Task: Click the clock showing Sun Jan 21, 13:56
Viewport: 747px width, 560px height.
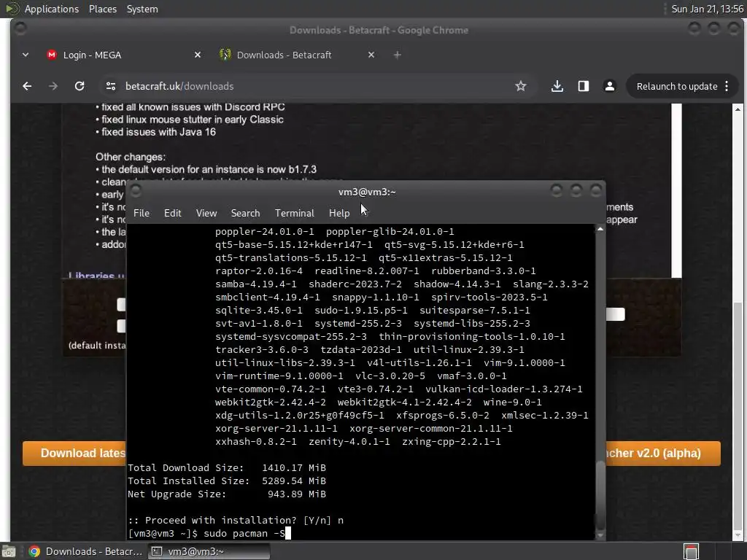Action: (x=707, y=9)
